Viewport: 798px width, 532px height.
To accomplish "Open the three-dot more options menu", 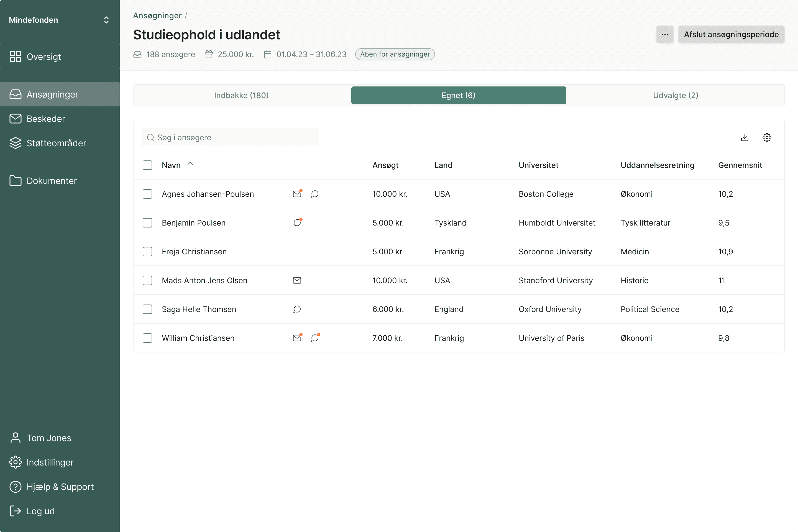I will point(664,34).
